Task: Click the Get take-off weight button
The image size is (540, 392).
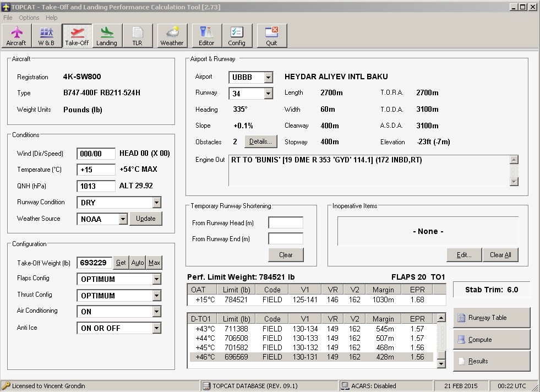Action: point(121,263)
